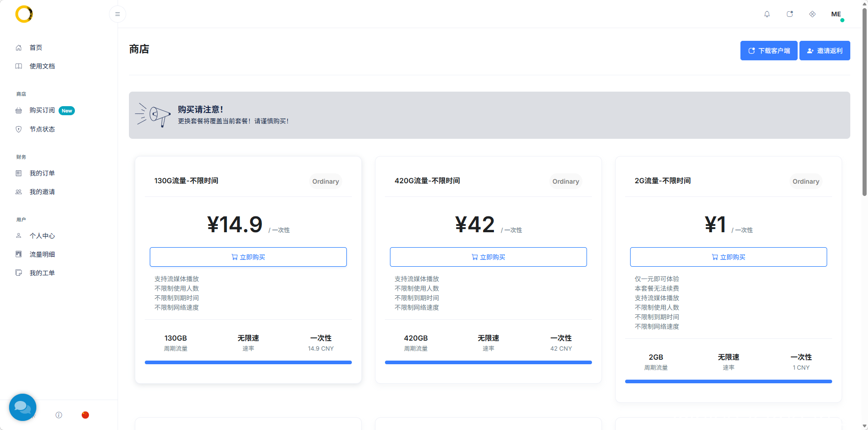868x430 pixels.
Task: Click the notification bell icon
Action: [767, 14]
